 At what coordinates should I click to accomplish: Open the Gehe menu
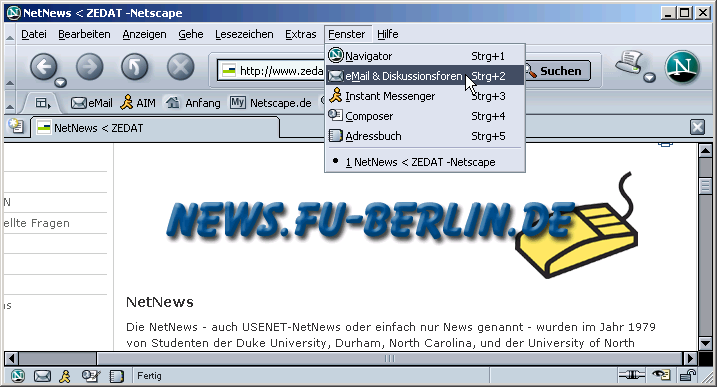point(191,34)
